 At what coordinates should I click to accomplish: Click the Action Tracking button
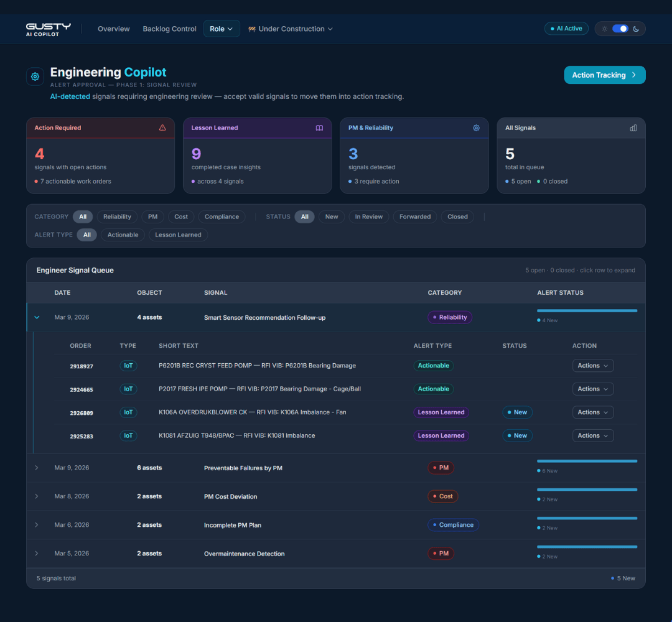click(604, 75)
